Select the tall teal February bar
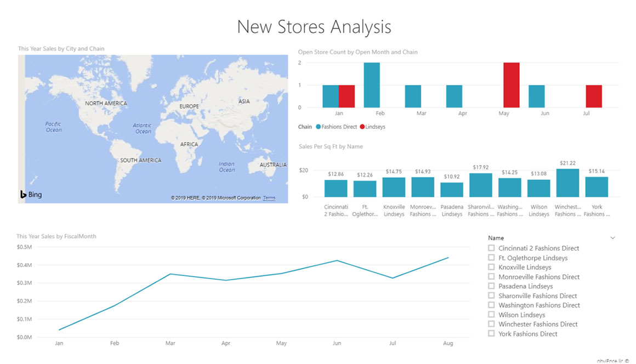The width and height of the screenshot is (636, 364). (x=372, y=85)
